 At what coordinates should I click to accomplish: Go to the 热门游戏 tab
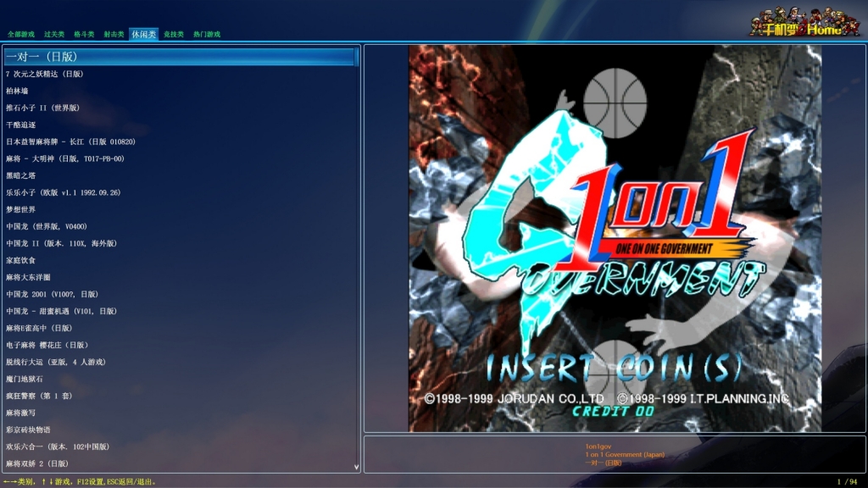pos(206,35)
